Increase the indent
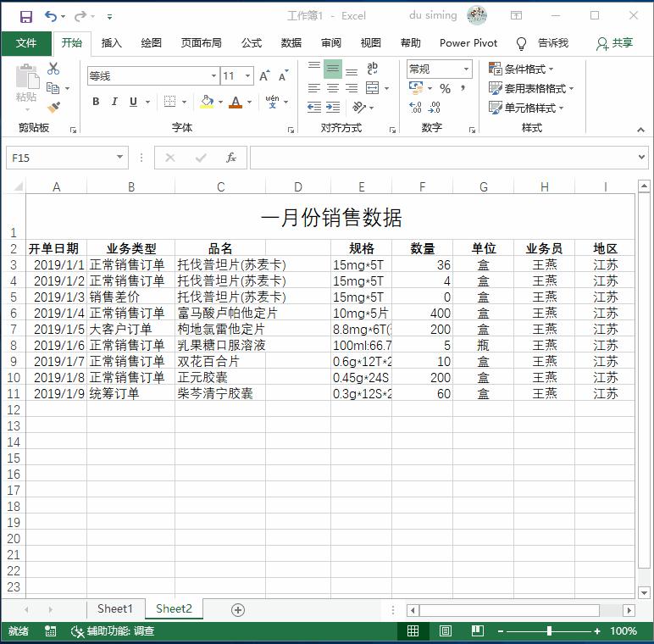Image resolution: width=654 pixels, height=644 pixels. (x=333, y=108)
